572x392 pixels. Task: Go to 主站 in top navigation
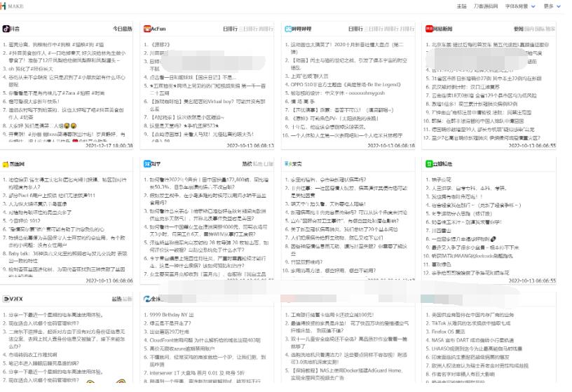[461, 6]
